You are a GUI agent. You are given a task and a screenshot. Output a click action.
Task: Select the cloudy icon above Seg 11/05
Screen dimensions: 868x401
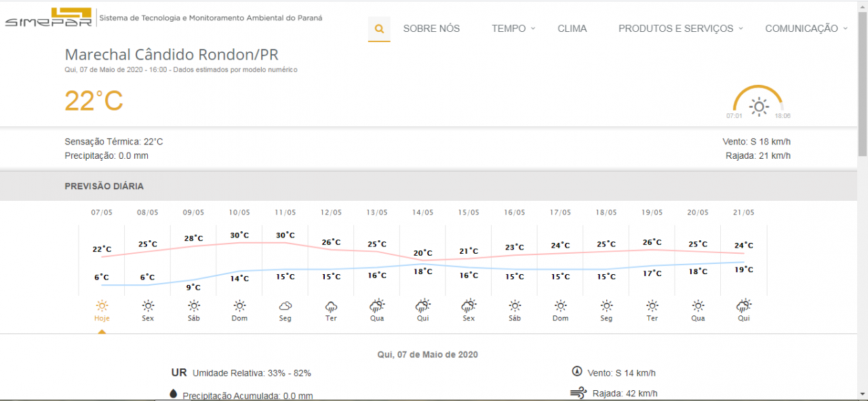(285, 305)
